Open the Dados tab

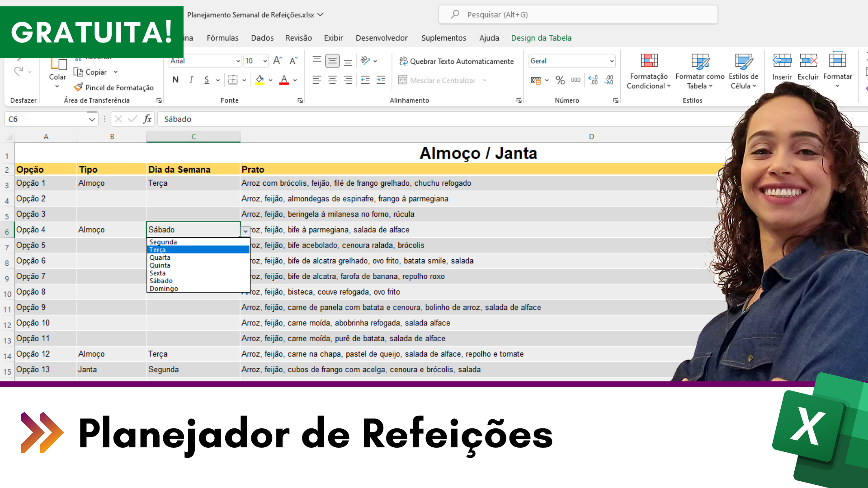click(262, 38)
